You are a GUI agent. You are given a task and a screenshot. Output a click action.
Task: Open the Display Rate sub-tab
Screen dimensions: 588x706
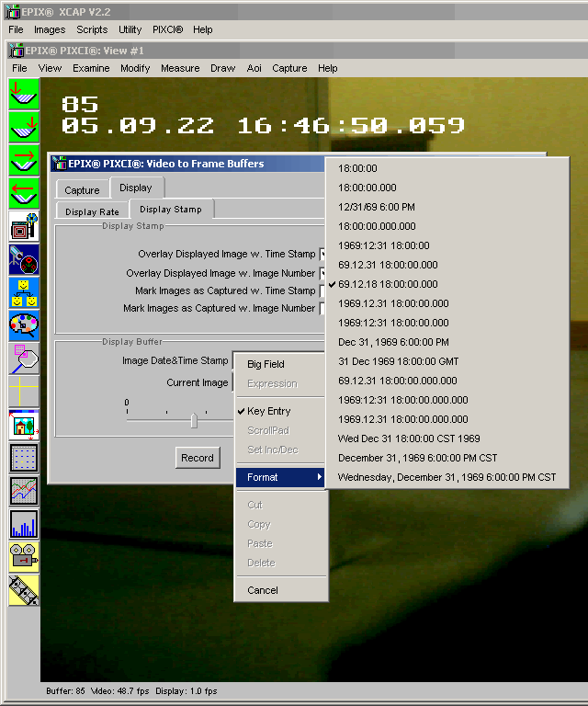92,211
